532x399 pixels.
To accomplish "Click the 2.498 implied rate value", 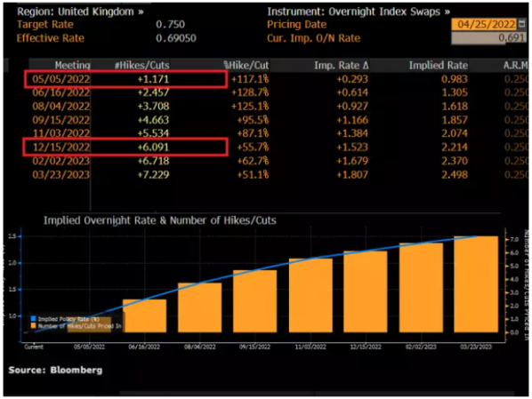I will tap(455, 174).
